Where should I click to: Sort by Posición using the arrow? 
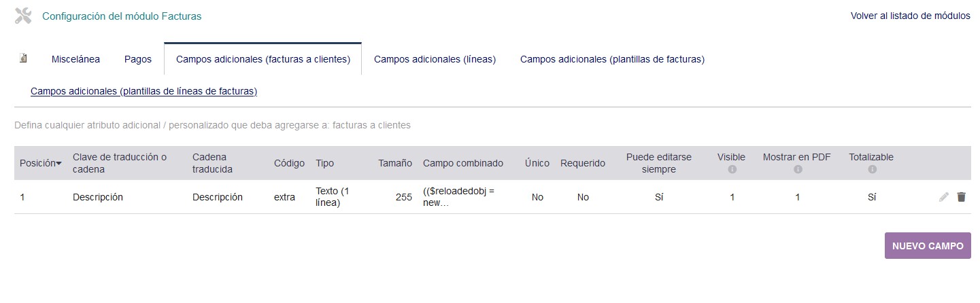click(x=58, y=164)
